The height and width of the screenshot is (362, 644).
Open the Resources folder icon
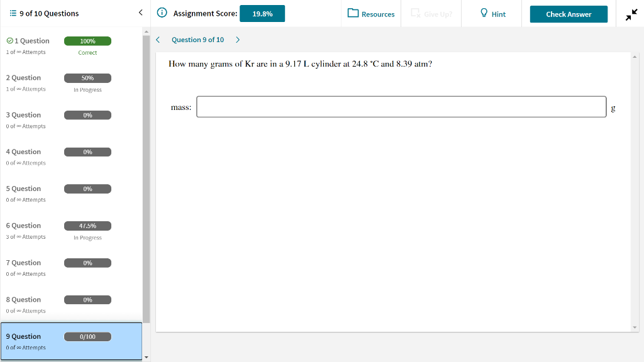click(x=353, y=13)
